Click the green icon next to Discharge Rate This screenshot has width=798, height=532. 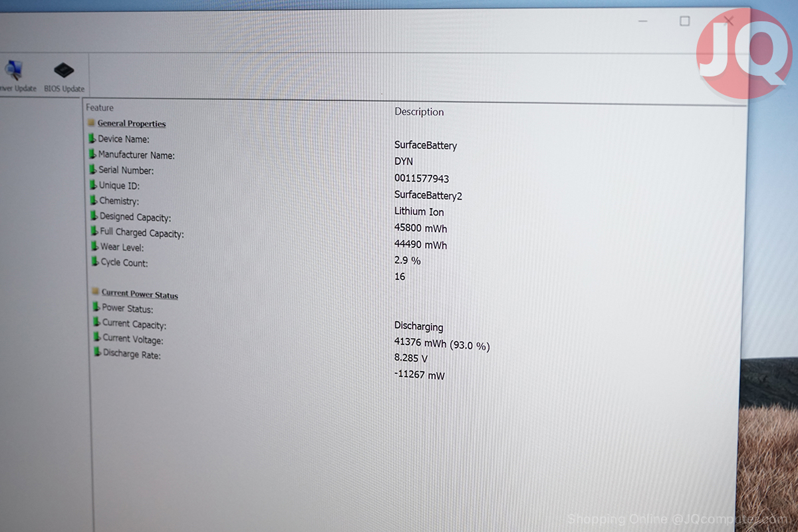(97, 352)
